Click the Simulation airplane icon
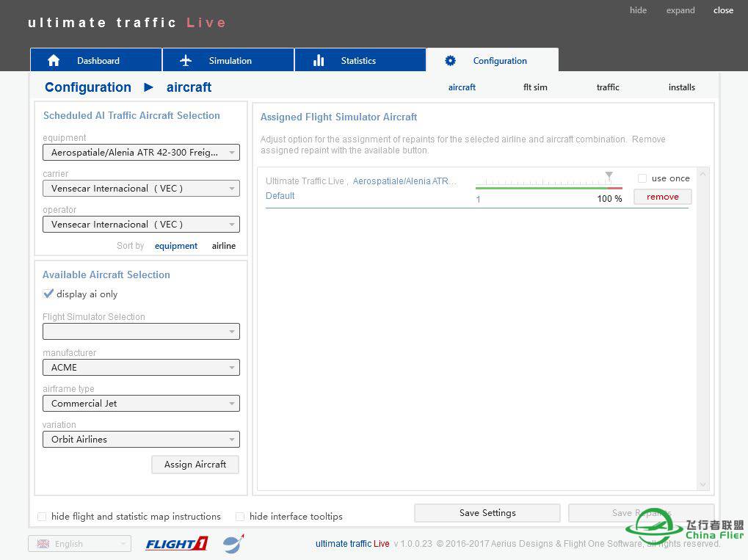 point(186,61)
